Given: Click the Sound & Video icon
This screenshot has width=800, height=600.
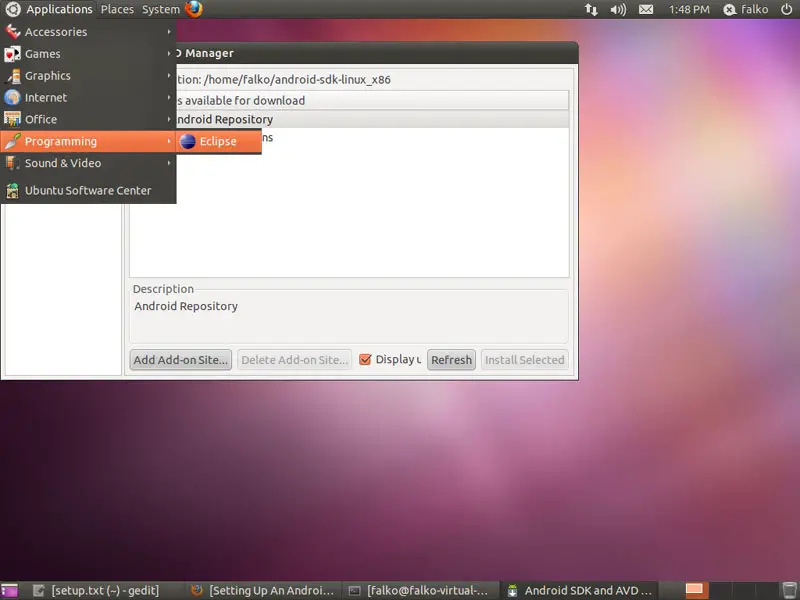Looking at the screenshot, I should (13, 163).
